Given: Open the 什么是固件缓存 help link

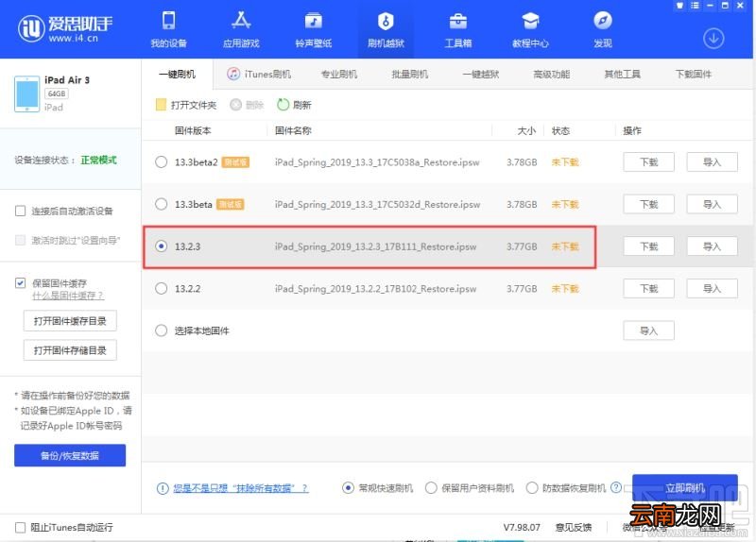Looking at the screenshot, I should (x=68, y=296).
